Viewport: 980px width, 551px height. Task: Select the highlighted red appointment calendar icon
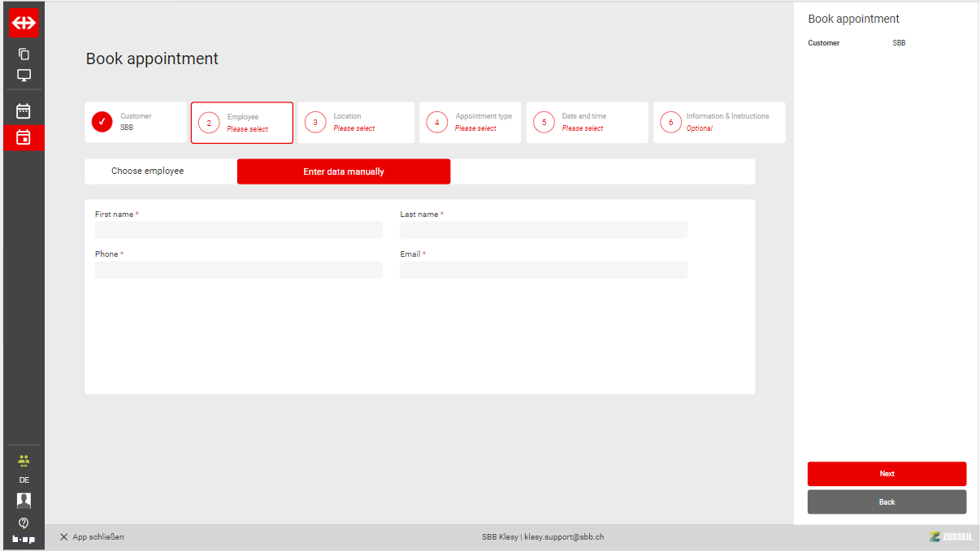pos(24,137)
